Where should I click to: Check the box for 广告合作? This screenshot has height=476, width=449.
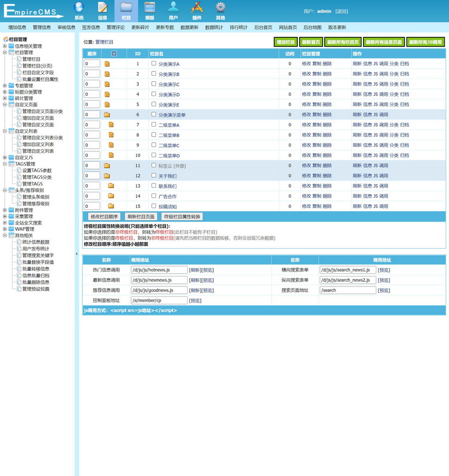(x=154, y=196)
